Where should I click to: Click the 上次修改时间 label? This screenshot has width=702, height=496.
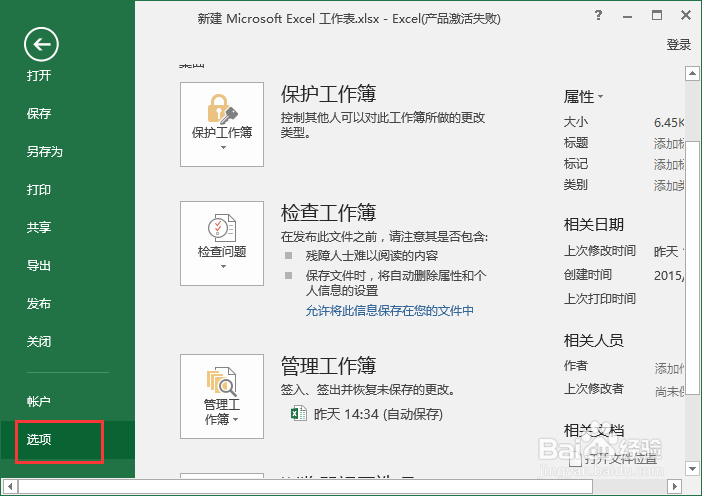coord(599,251)
